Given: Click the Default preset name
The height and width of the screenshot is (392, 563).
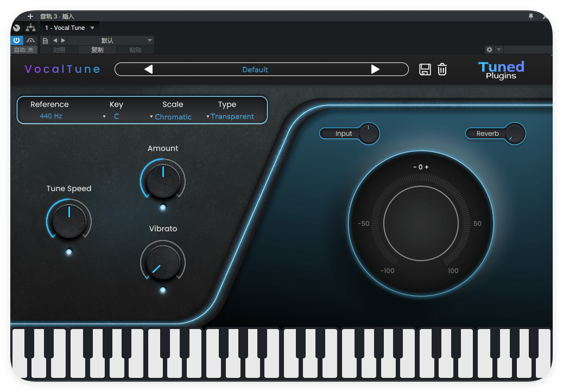Looking at the screenshot, I should pyautogui.click(x=255, y=69).
